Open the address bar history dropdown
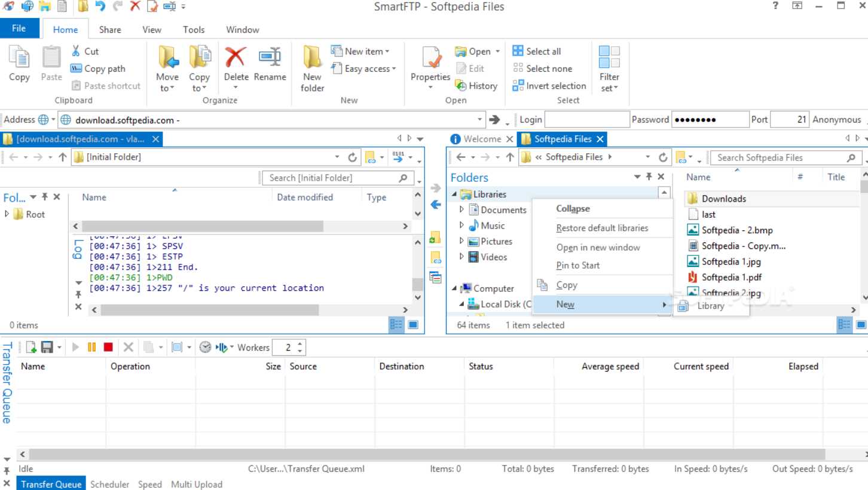Image resolution: width=868 pixels, height=490 pixels. 480,120
